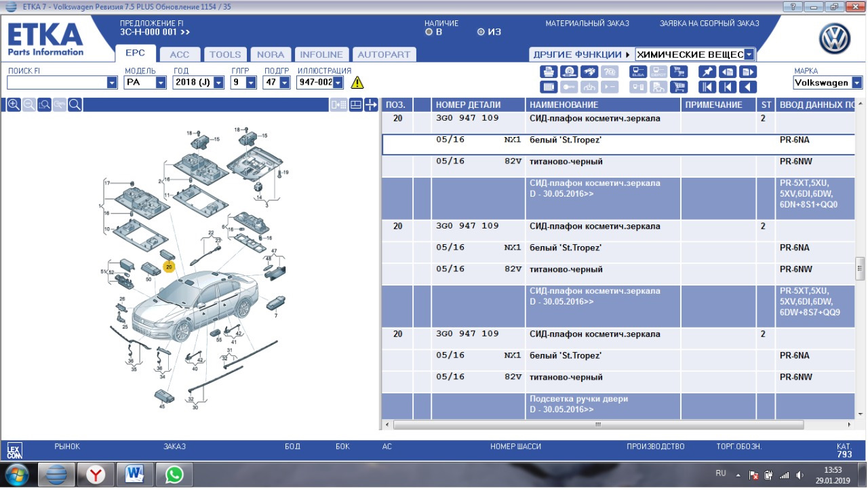This screenshot has height=491, width=868.
Task: Open the list view icon under print
Action: [x=549, y=87]
